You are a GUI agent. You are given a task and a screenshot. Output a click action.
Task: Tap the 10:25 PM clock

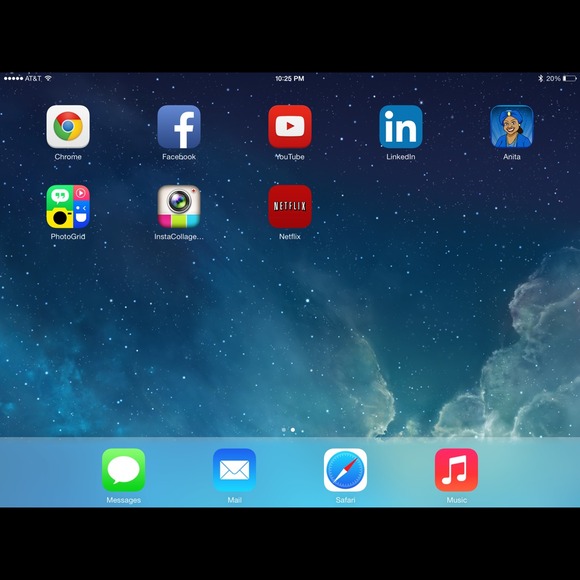[290, 78]
